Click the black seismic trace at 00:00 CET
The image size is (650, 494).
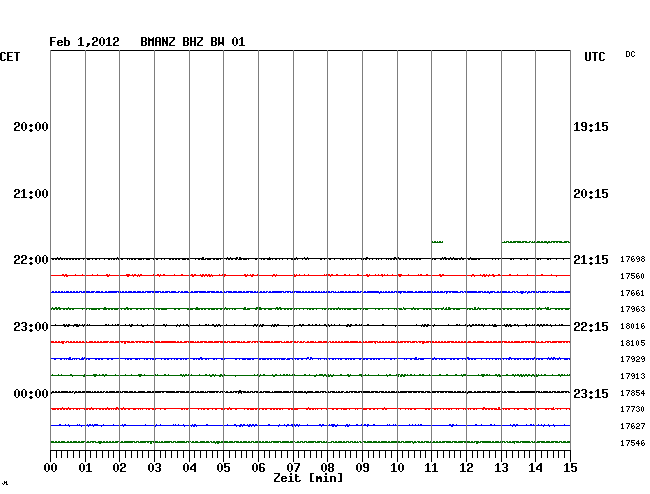click(x=310, y=392)
